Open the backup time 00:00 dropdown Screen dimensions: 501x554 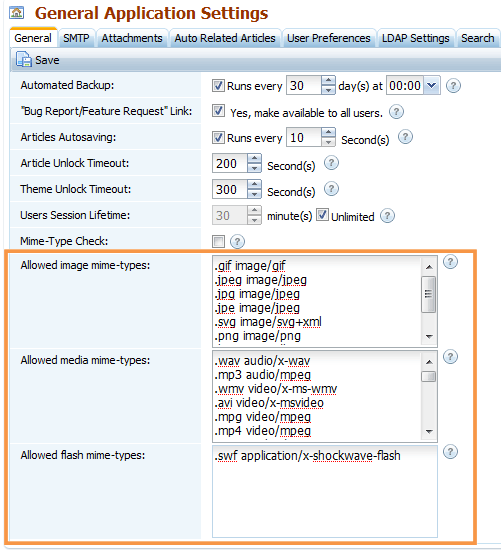point(431,86)
